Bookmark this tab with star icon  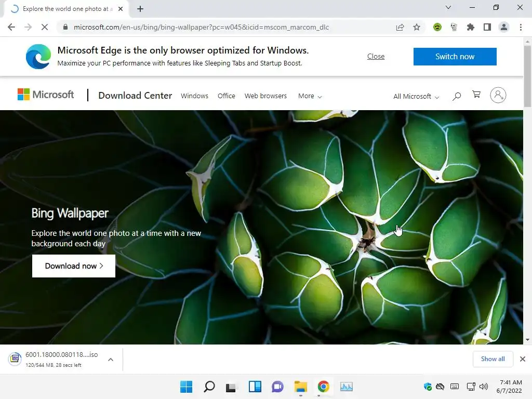pyautogui.click(x=417, y=27)
